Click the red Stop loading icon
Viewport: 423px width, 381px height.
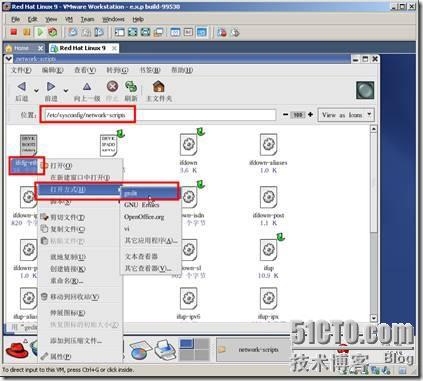coord(112,86)
